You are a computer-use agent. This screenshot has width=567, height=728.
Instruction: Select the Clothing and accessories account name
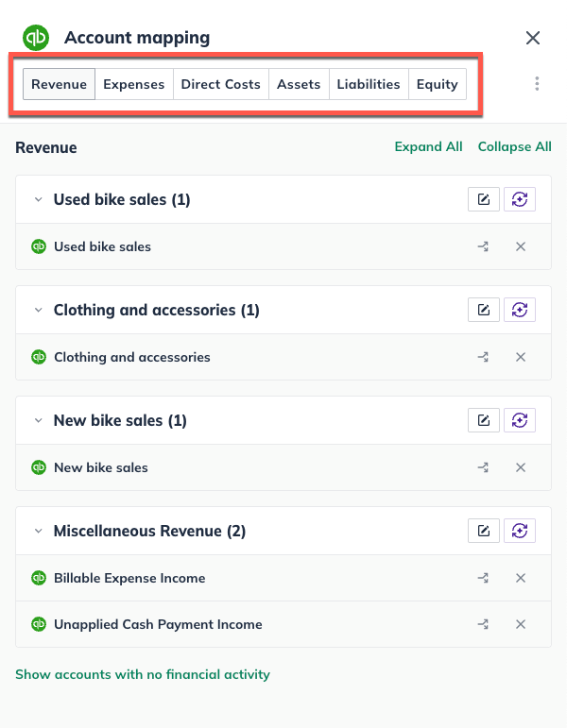[132, 357]
